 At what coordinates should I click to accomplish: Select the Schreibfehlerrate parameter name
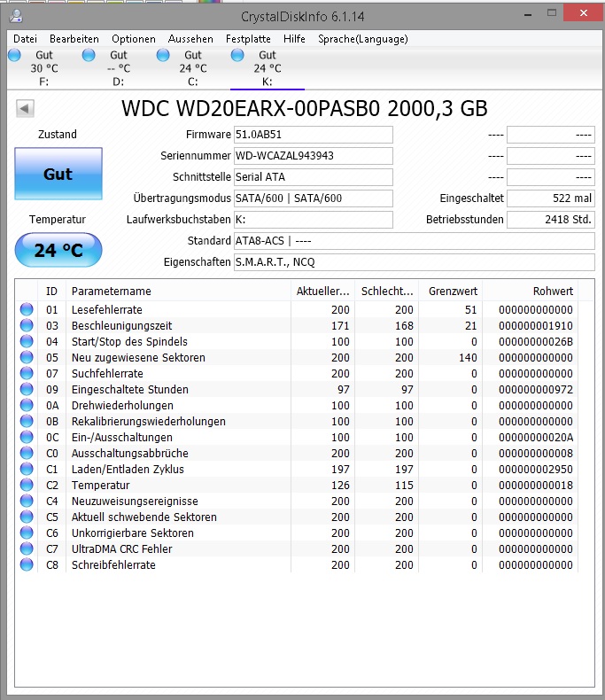[x=113, y=565]
